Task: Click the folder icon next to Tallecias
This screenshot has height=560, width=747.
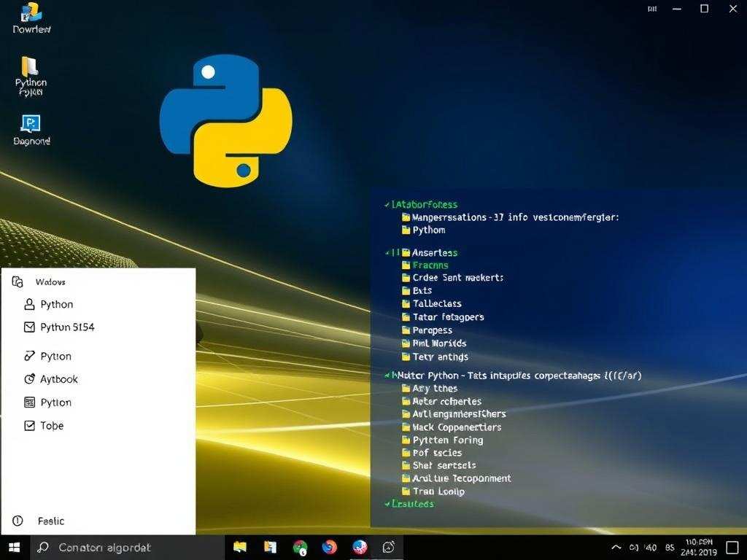Action: [406, 303]
